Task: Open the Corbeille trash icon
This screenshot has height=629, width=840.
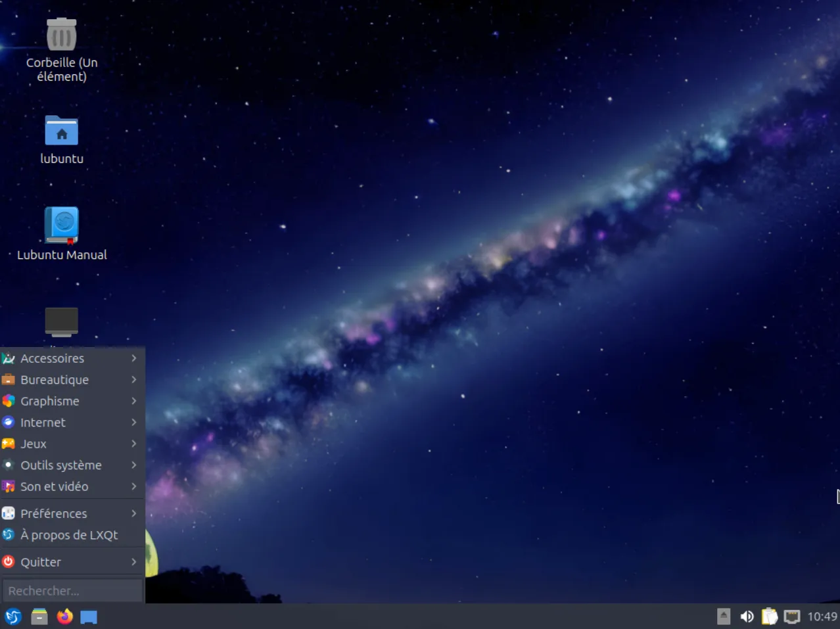Action: click(61, 33)
